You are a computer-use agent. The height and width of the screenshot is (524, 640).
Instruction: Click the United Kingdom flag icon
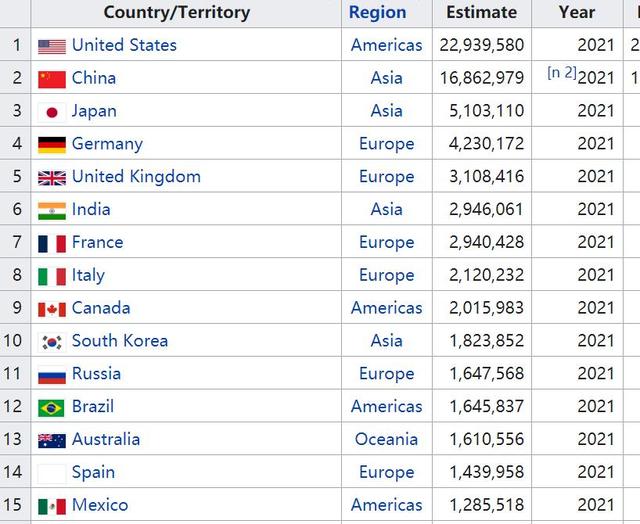tap(52, 178)
